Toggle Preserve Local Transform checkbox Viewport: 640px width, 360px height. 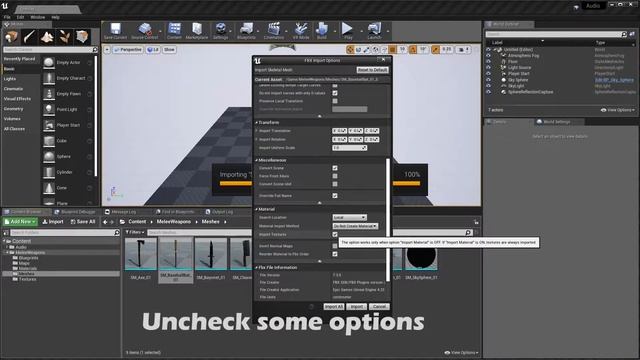(335, 101)
